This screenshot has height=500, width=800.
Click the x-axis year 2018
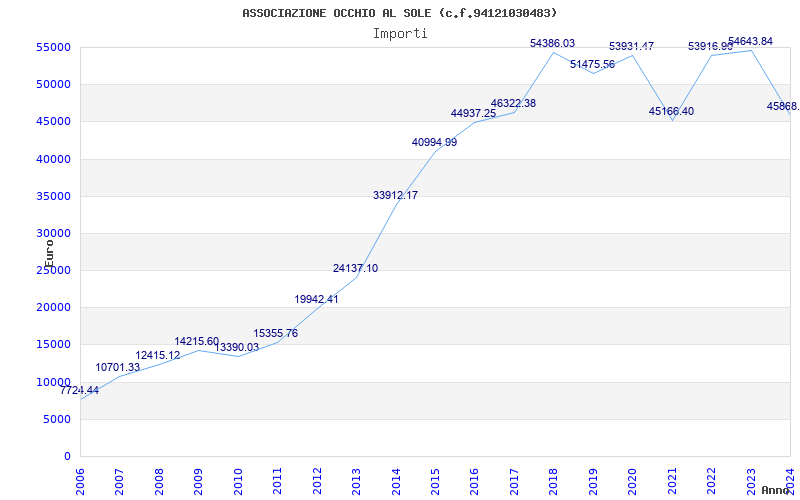[x=554, y=481]
